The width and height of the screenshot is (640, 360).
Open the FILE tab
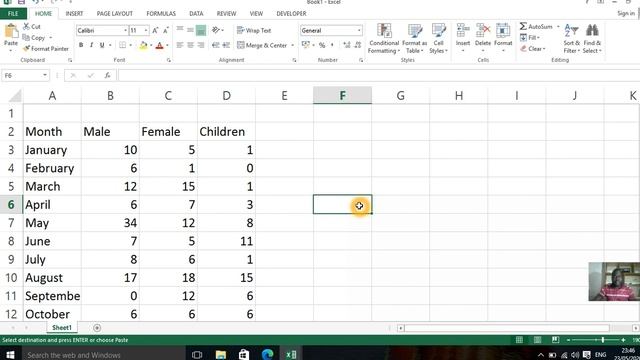(13, 13)
